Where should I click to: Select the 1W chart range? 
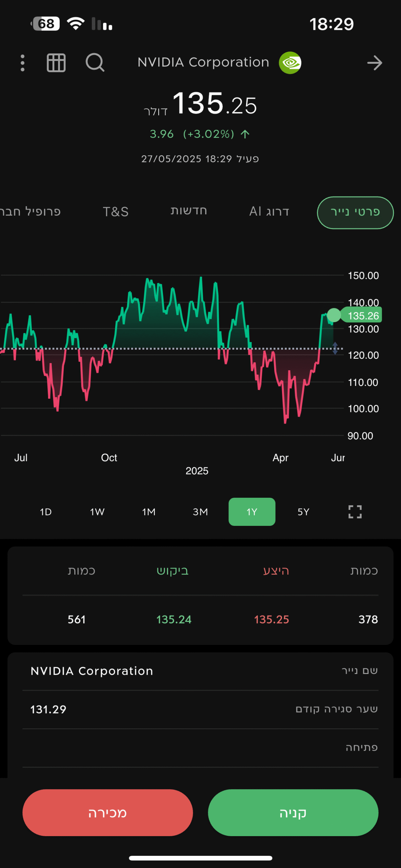pos(97,512)
